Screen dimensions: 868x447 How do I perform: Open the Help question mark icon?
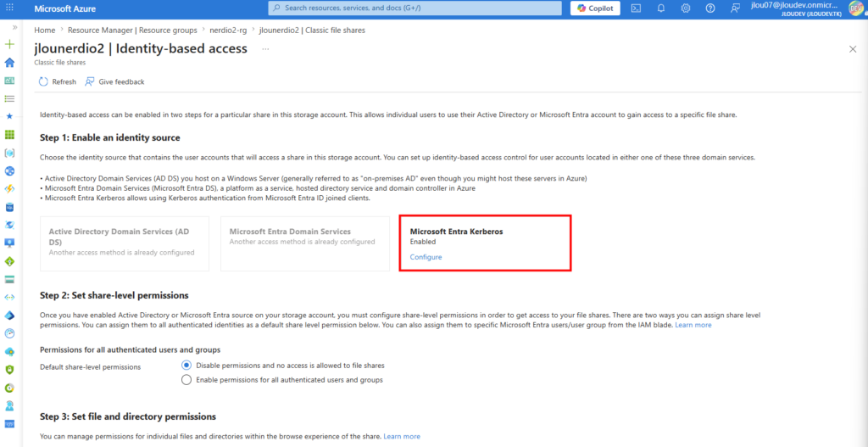(710, 8)
